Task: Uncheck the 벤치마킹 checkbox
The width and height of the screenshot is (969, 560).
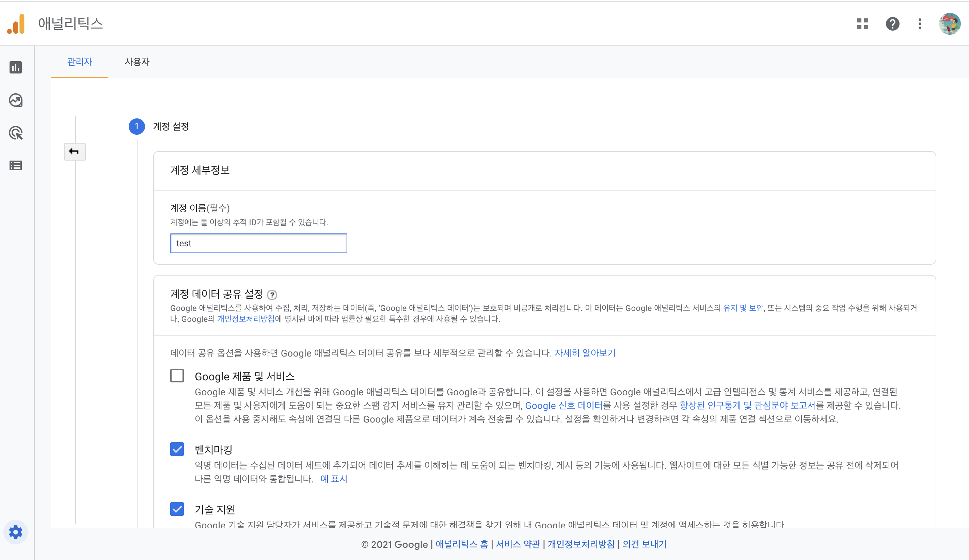Action: 177,449
